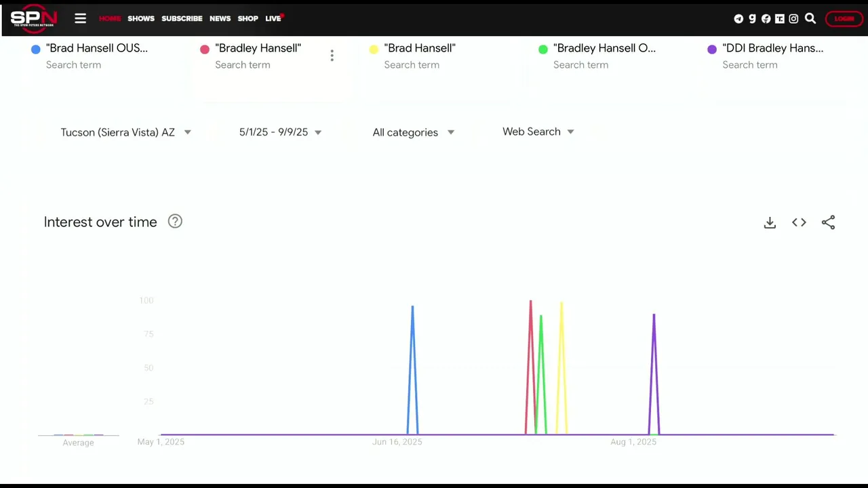Screen dimensions: 868x488
Task: Click the "50" y-axis value
Action: pyautogui.click(x=149, y=368)
